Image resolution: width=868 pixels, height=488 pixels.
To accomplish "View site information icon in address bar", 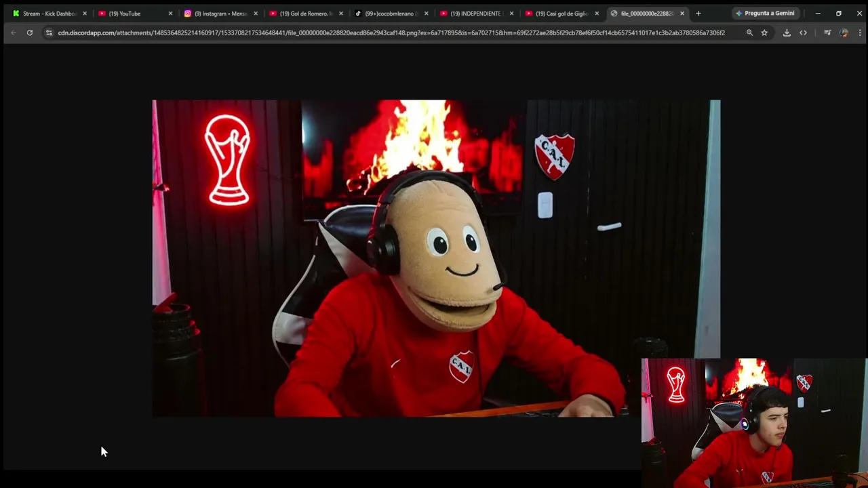I will coord(49,33).
